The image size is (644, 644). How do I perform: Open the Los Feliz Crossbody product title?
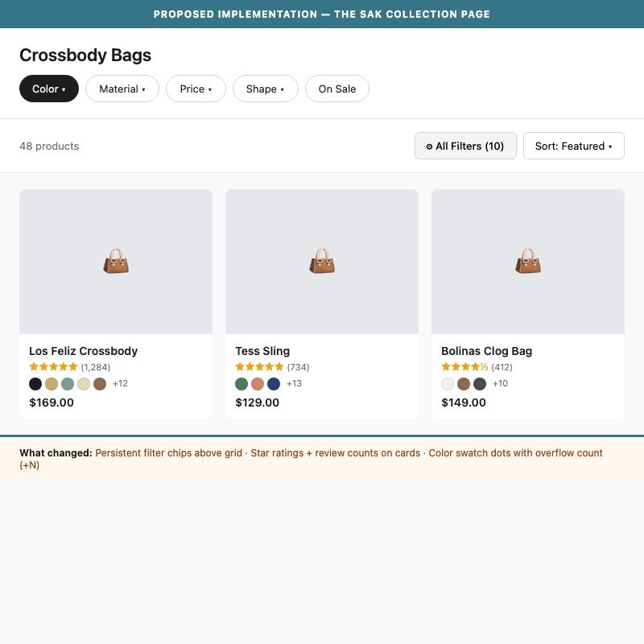pyautogui.click(x=84, y=351)
